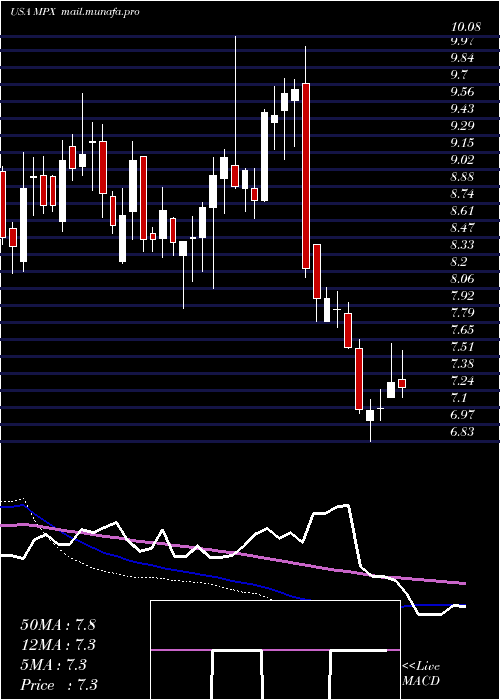Image resolution: width=500 pixels, height=700 pixels.
Task: Click the 7.51 price axis label
Action: coord(462,347)
